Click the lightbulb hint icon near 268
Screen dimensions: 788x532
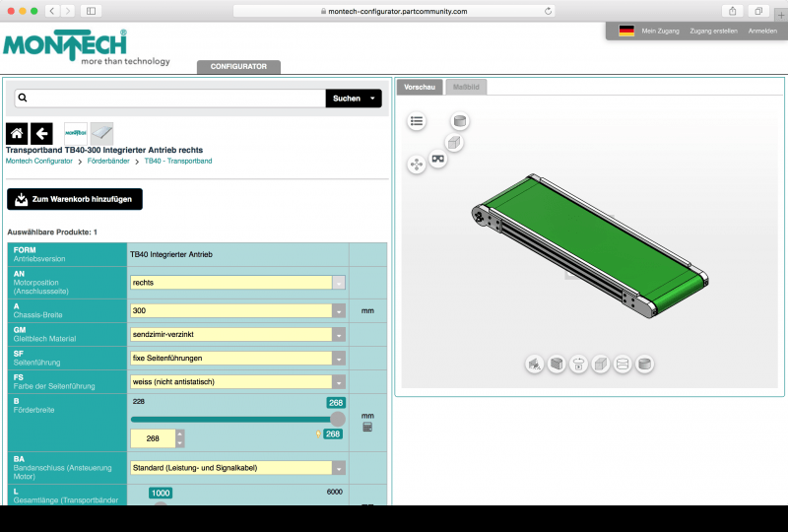[x=318, y=433]
